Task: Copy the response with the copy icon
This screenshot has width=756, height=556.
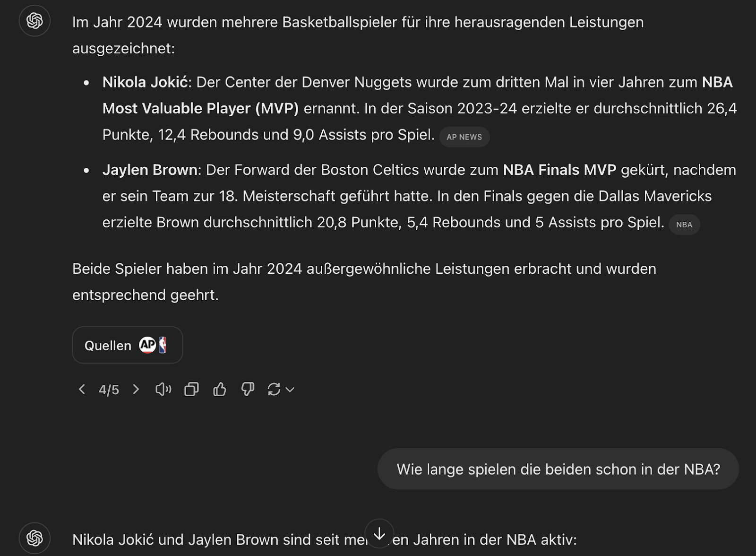Action: (191, 389)
